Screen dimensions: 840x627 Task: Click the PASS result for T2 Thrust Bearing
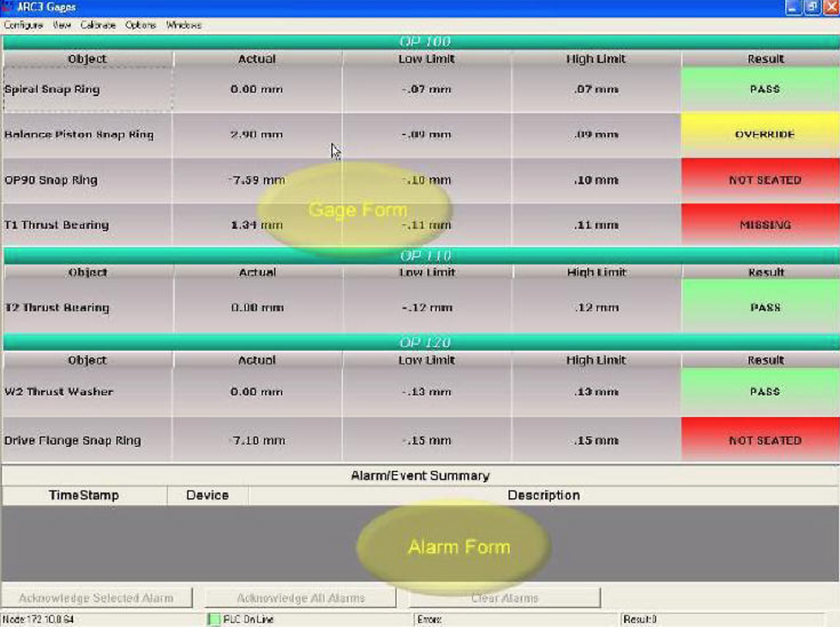pos(759,308)
